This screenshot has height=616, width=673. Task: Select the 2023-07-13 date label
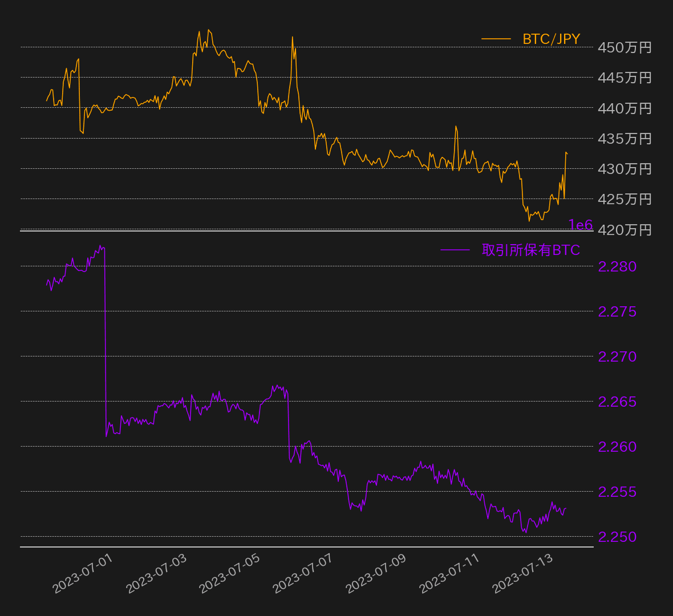pos(522,574)
